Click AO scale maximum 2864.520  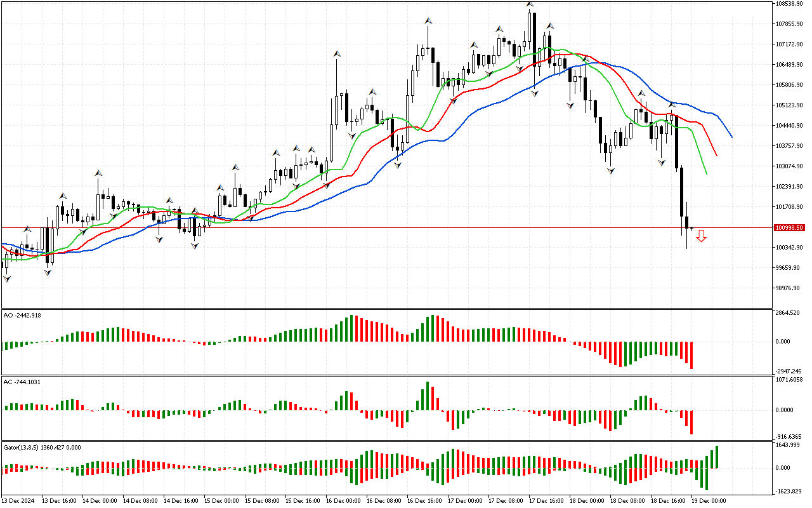coord(788,314)
